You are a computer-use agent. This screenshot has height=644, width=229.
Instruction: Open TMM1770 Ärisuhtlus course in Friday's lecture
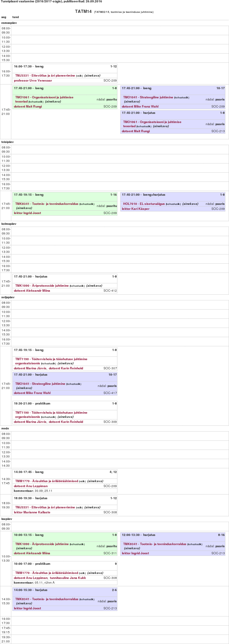tap(46, 481)
